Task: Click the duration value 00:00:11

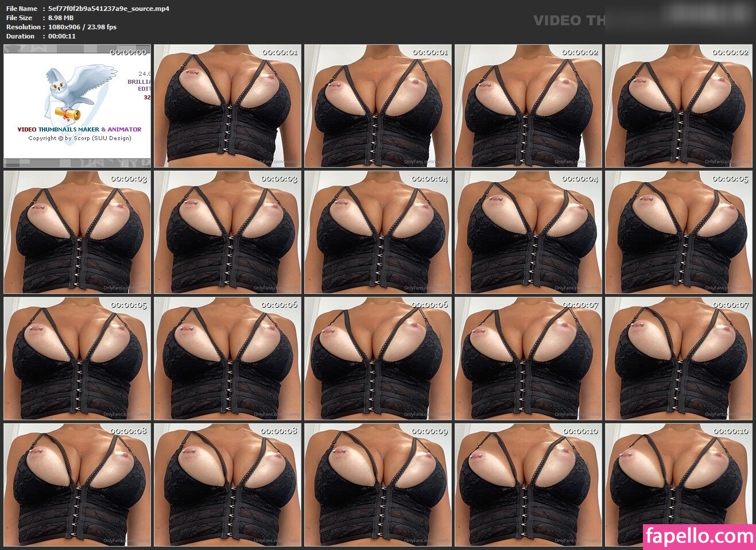Action: pyautogui.click(x=62, y=36)
